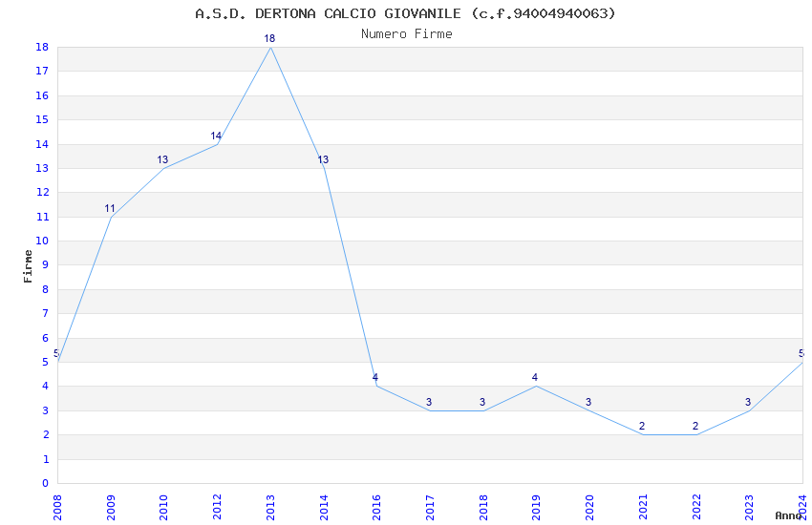Click y-axis tick value 13
The image size is (812, 525).
(x=42, y=169)
